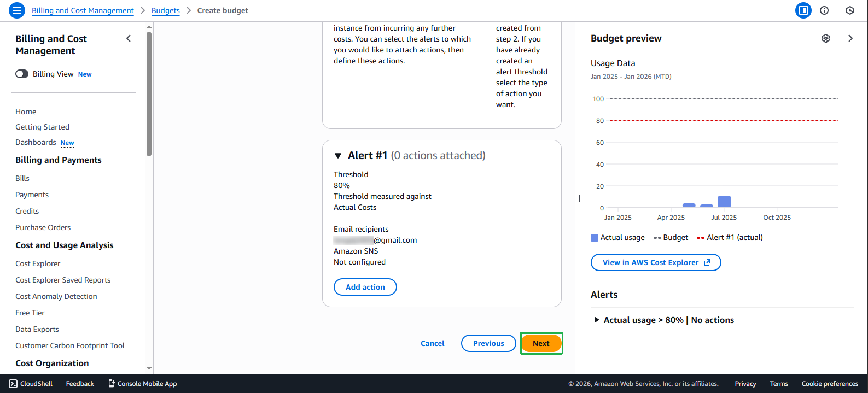
Task: Open the Budgets breadcrumb link
Action: pos(165,10)
